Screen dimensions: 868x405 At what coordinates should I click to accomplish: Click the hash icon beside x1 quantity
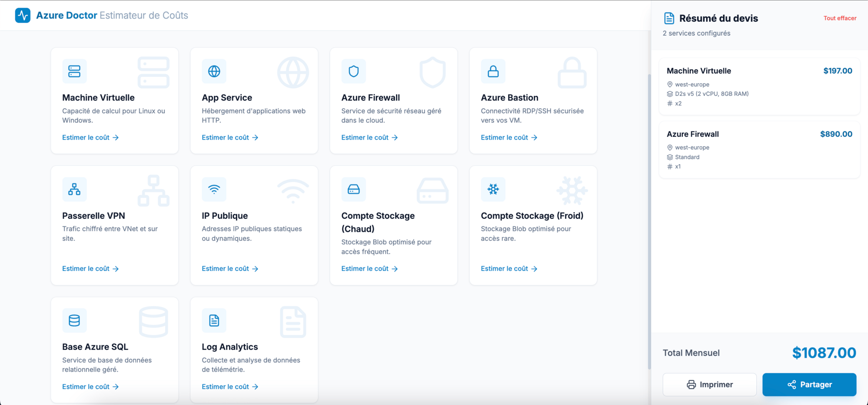pyautogui.click(x=670, y=167)
